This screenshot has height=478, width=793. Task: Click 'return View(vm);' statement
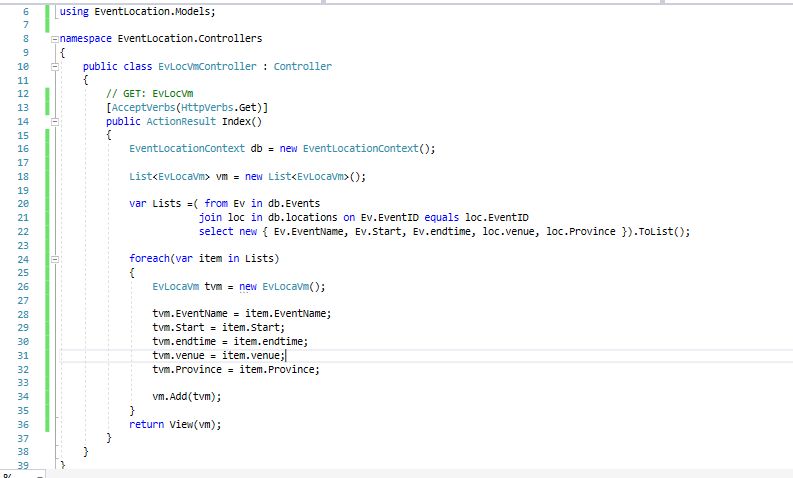tap(175, 424)
